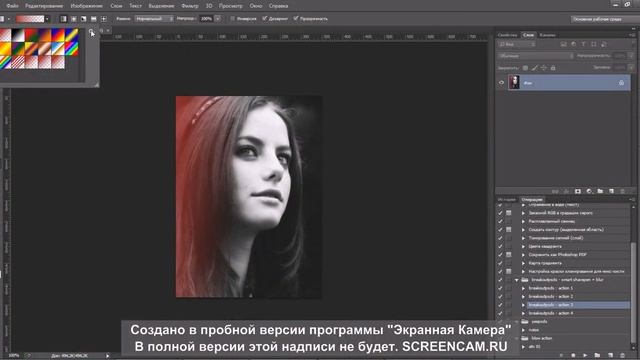The height and width of the screenshot is (360, 640).
Task: Select black-to-white gradient swatch
Action: click(18, 35)
